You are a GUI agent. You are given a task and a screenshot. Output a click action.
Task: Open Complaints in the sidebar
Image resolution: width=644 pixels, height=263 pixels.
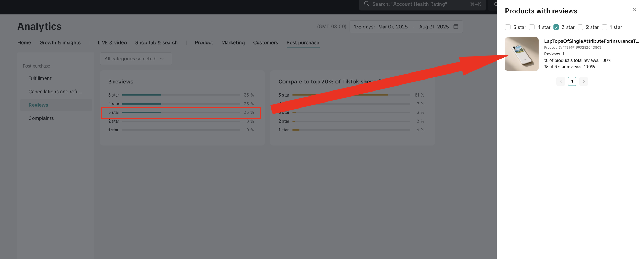tap(41, 118)
